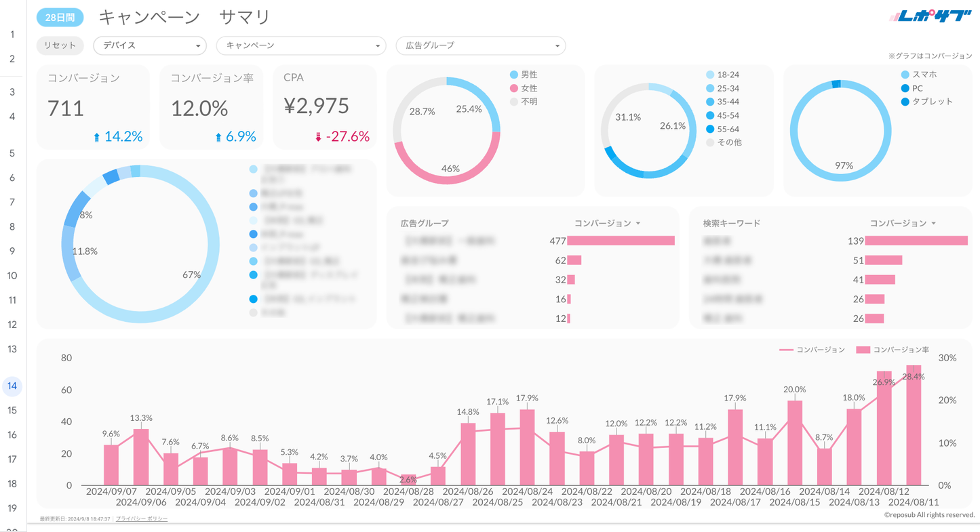Expand the キャンペーン dropdown filter
The height and width of the screenshot is (532, 980).
(x=301, y=45)
